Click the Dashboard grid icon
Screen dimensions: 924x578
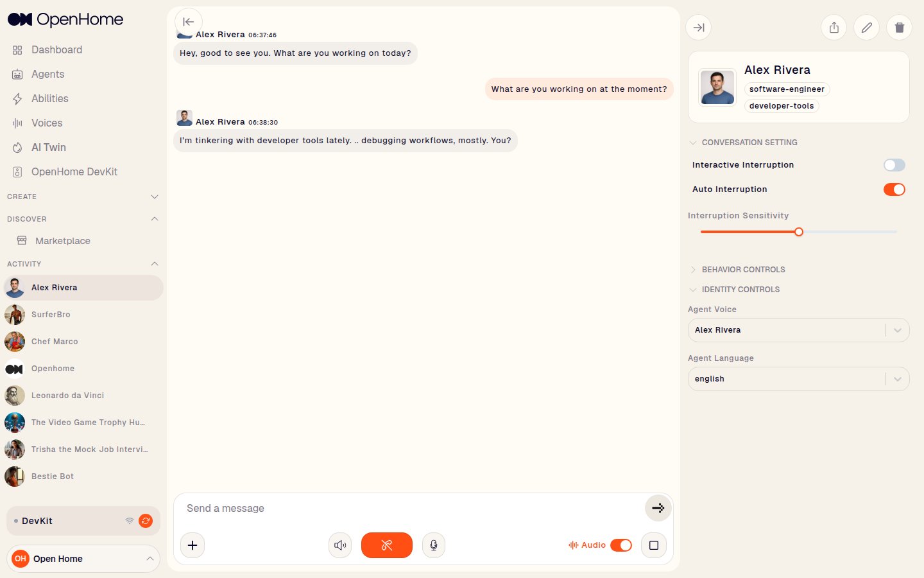[17, 50]
